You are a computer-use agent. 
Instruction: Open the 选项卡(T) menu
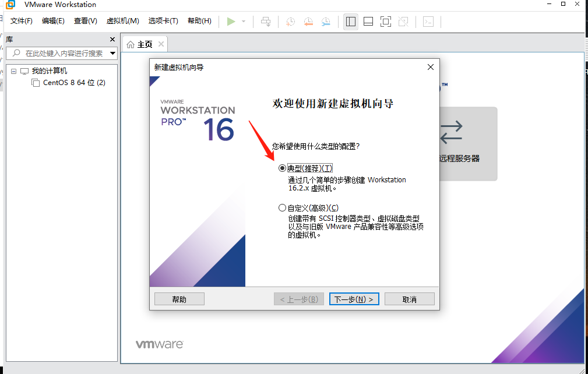[x=163, y=21]
